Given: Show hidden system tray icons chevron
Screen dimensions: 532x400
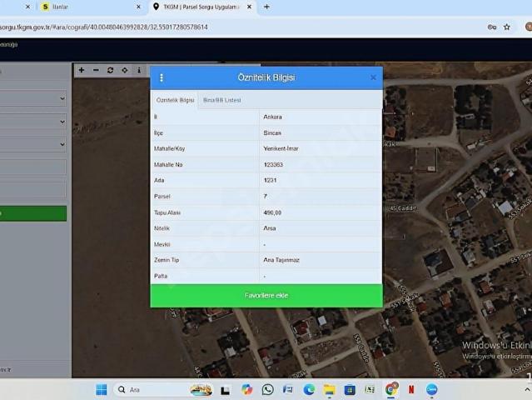Looking at the screenshot, I should 527,390.
